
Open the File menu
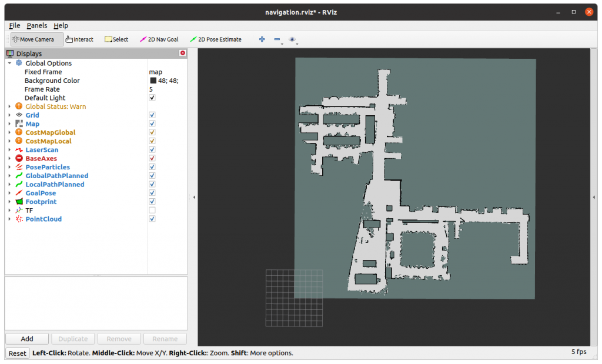15,25
